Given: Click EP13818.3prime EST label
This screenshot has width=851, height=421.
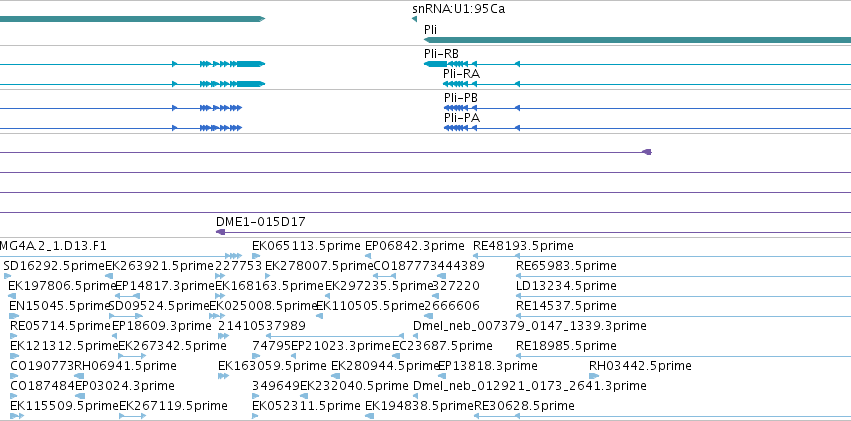Looking at the screenshot, I should pyautogui.click(x=487, y=366).
